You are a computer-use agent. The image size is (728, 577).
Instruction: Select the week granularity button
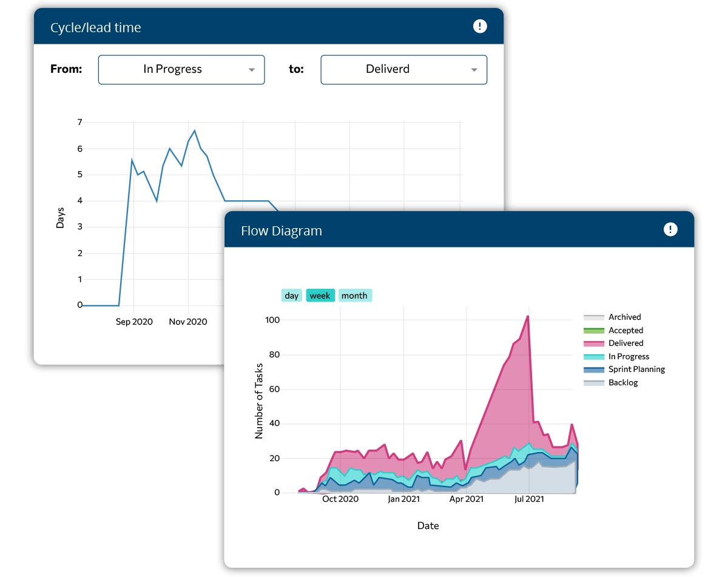click(x=320, y=295)
